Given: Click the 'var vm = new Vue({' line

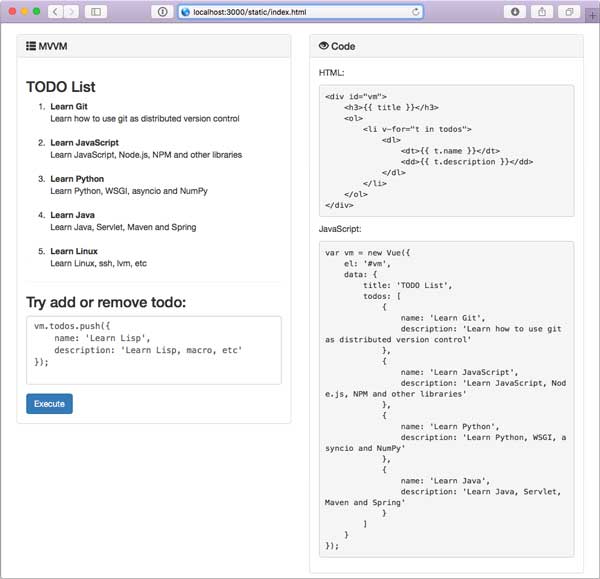Looking at the screenshot, I should click(367, 253).
